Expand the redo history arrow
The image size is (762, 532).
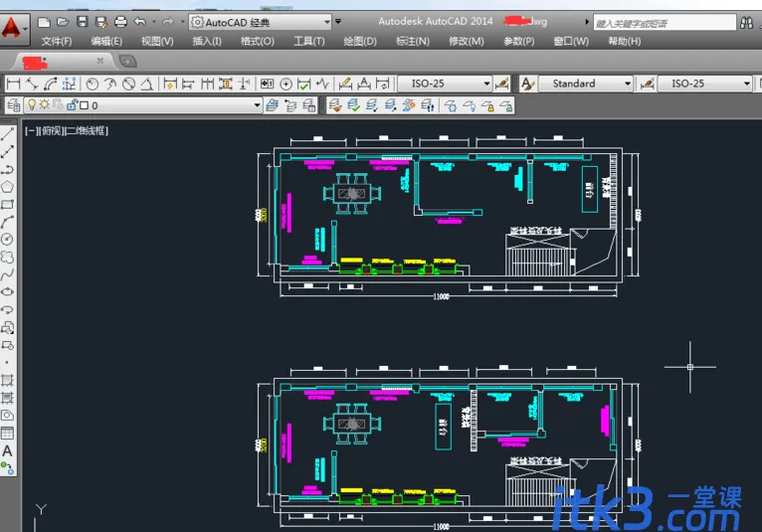[x=183, y=22]
